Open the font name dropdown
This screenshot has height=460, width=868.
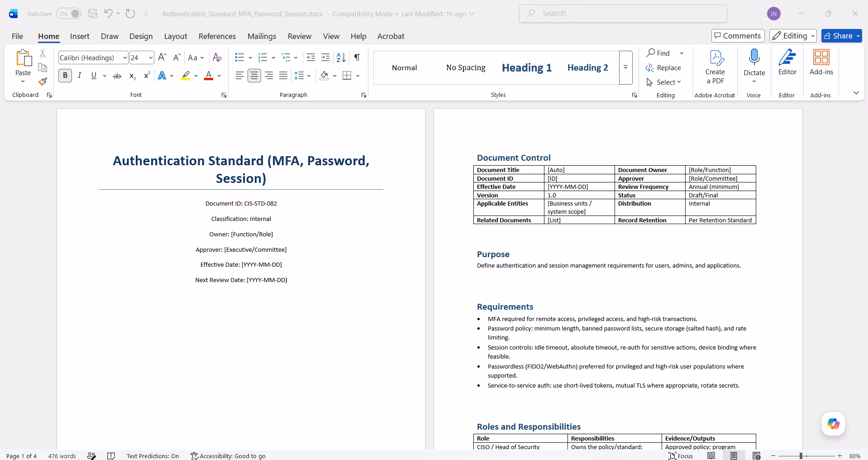(125, 57)
